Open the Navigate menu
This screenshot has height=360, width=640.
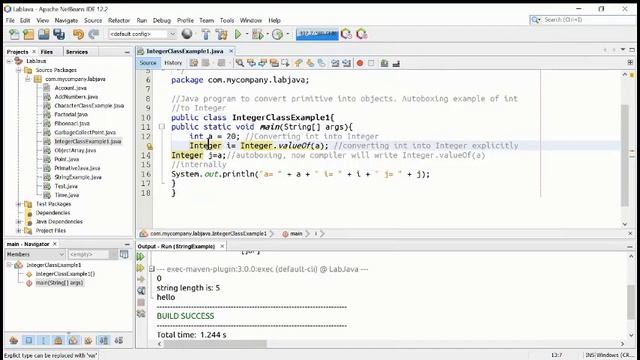(x=66, y=20)
